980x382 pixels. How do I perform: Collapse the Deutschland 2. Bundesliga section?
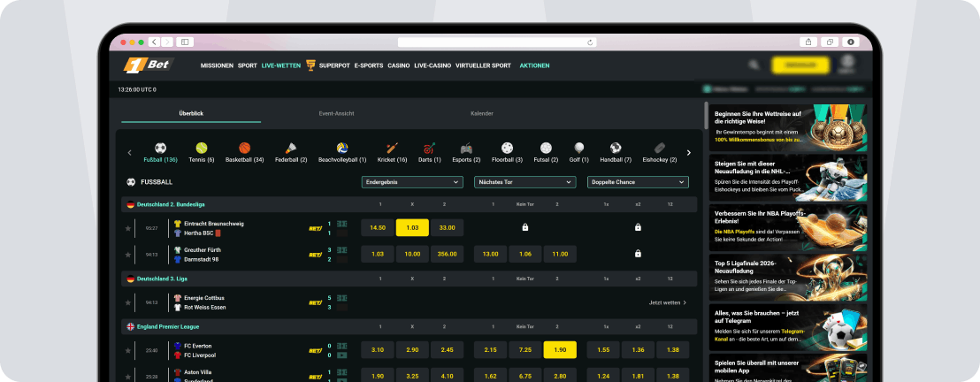(x=409, y=204)
